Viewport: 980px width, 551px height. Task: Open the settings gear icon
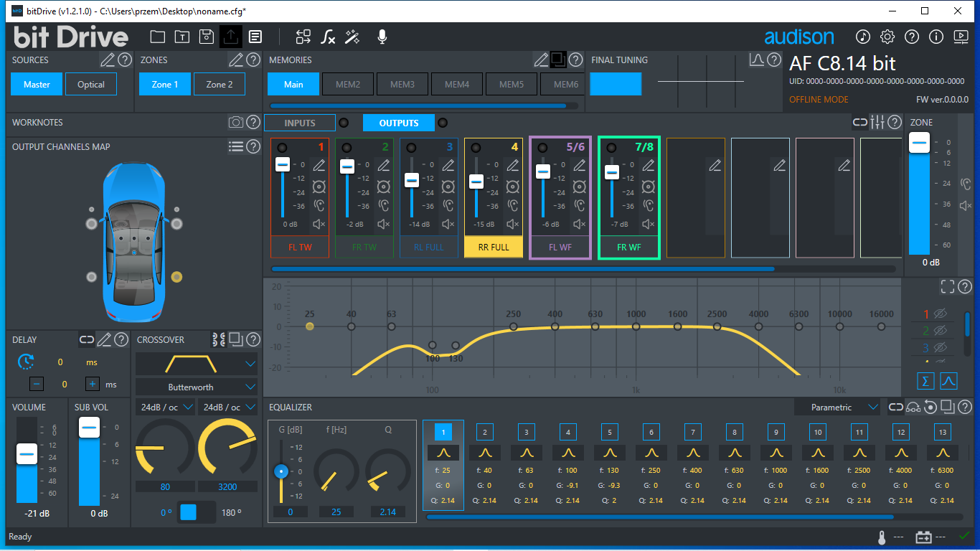pyautogui.click(x=887, y=37)
